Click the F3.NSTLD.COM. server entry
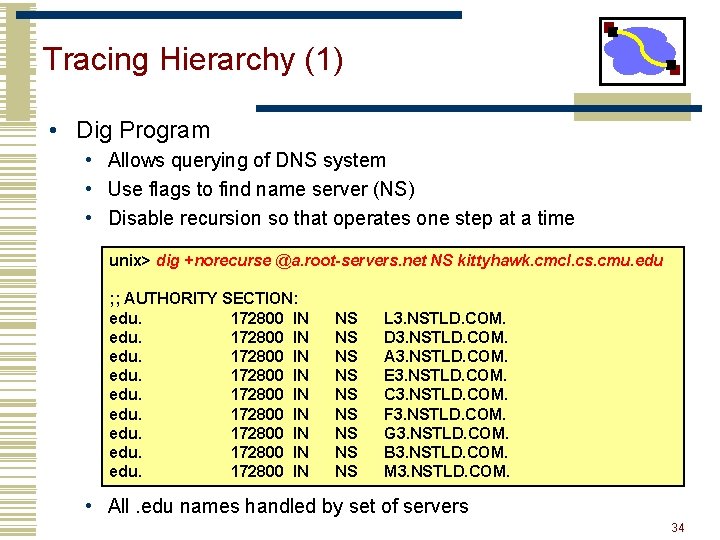This screenshot has width=720, height=540. point(444,414)
